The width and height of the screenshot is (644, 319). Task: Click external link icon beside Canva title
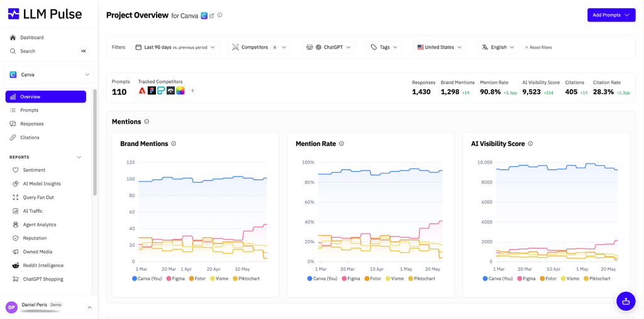pyautogui.click(x=212, y=16)
